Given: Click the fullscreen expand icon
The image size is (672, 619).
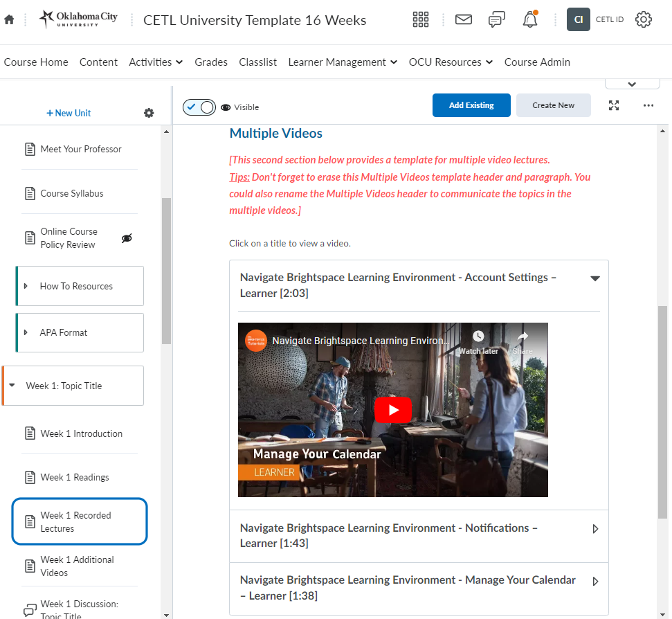Looking at the screenshot, I should (x=614, y=105).
